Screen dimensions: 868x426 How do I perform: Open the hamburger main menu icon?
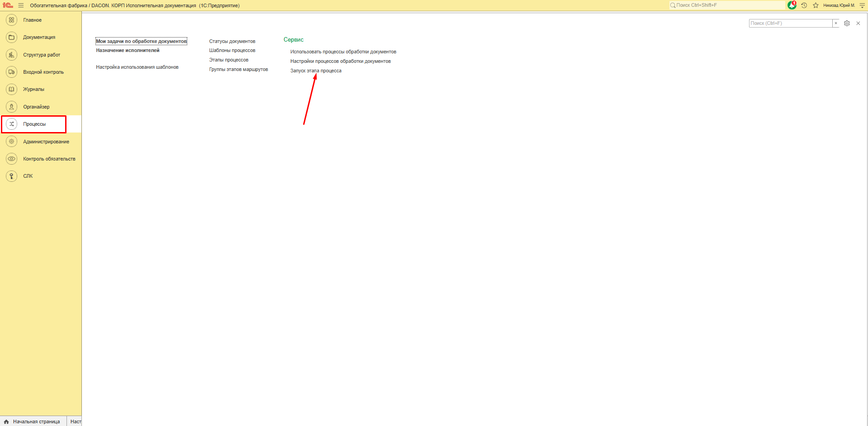[x=21, y=5]
